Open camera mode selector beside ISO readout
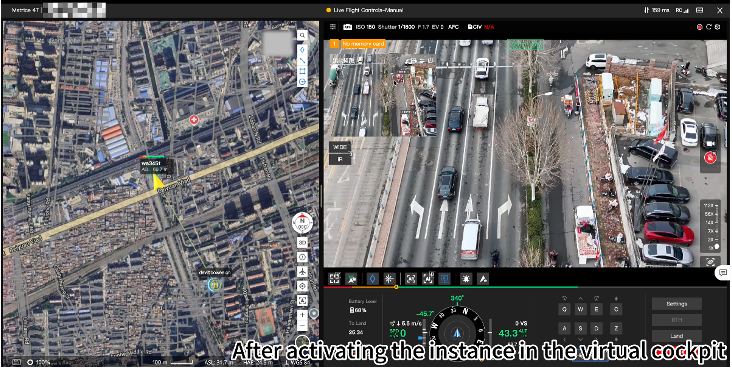This screenshot has height=368, width=732. [347, 27]
